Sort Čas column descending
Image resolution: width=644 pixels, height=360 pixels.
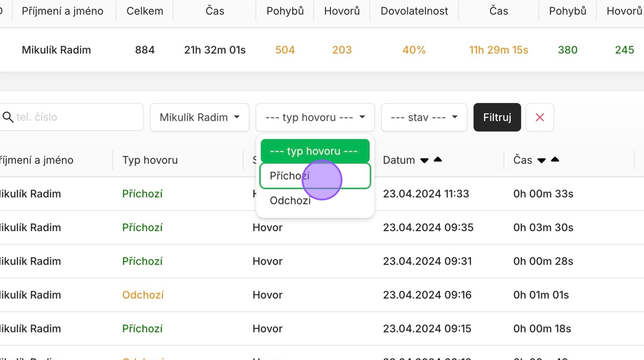541,160
